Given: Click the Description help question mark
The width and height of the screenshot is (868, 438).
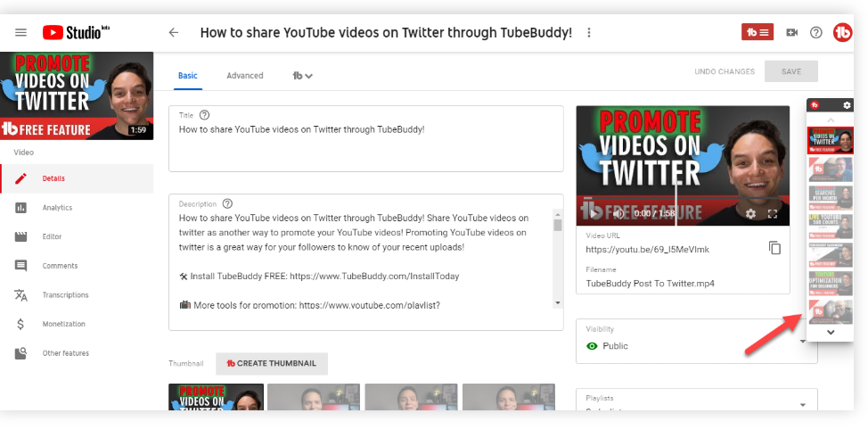Looking at the screenshot, I should 227,203.
